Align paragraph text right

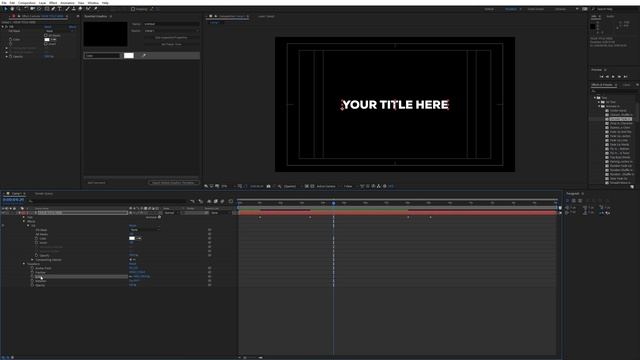[x=580, y=200]
